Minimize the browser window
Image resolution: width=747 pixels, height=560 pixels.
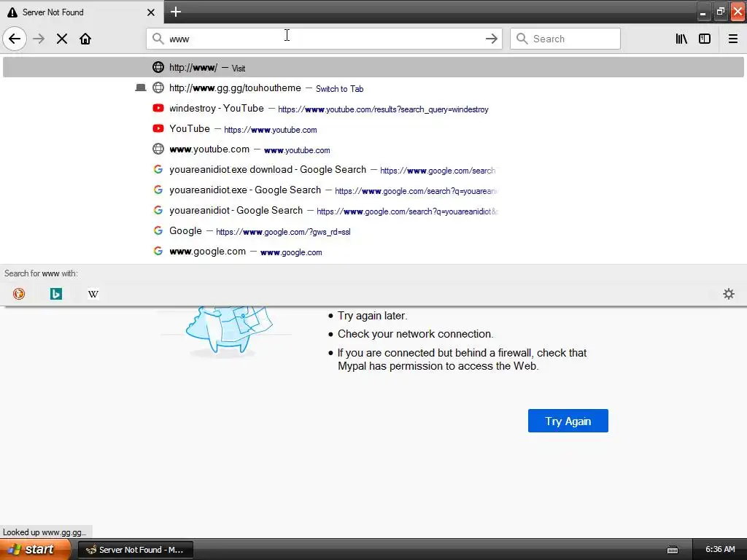click(703, 12)
